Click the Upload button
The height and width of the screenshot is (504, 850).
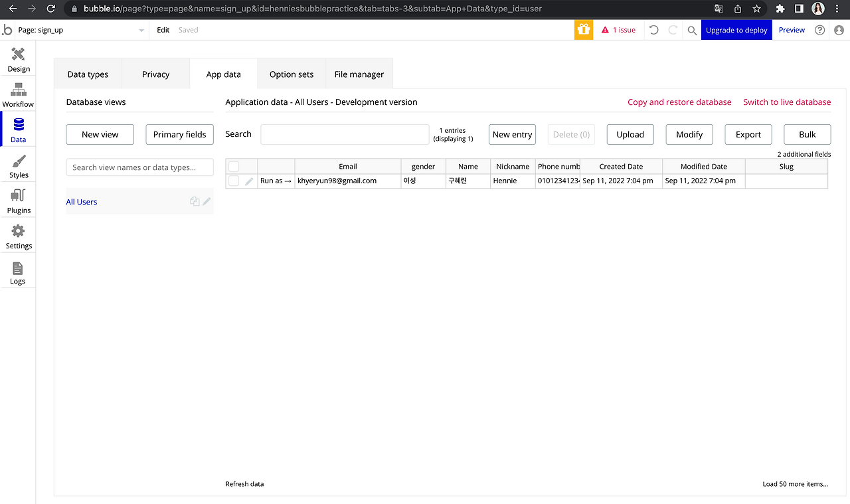630,134
